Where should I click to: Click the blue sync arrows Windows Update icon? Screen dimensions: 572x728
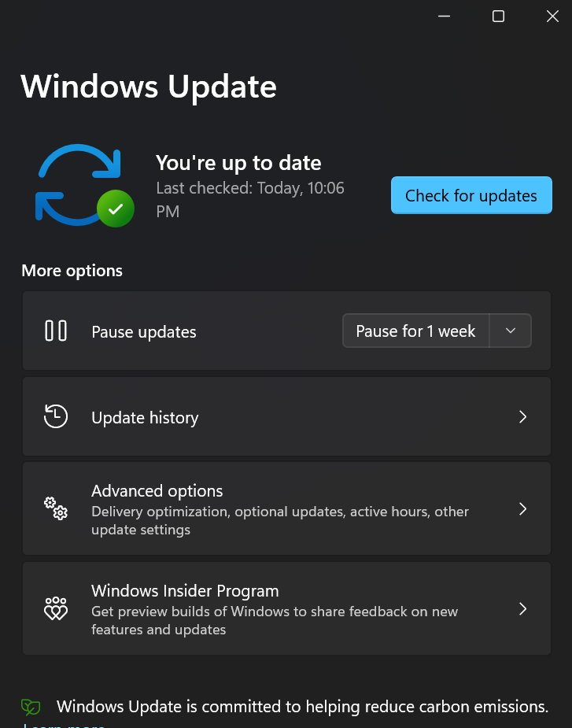coord(79,184)
